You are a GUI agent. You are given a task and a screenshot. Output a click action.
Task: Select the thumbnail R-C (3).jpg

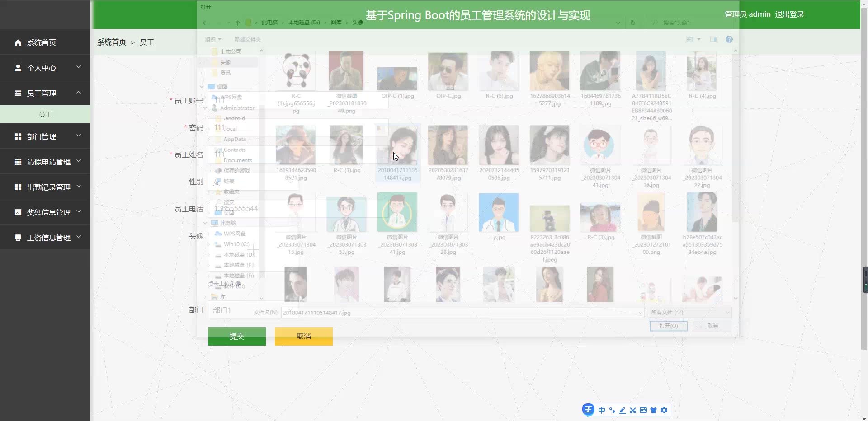pos(600,218)
